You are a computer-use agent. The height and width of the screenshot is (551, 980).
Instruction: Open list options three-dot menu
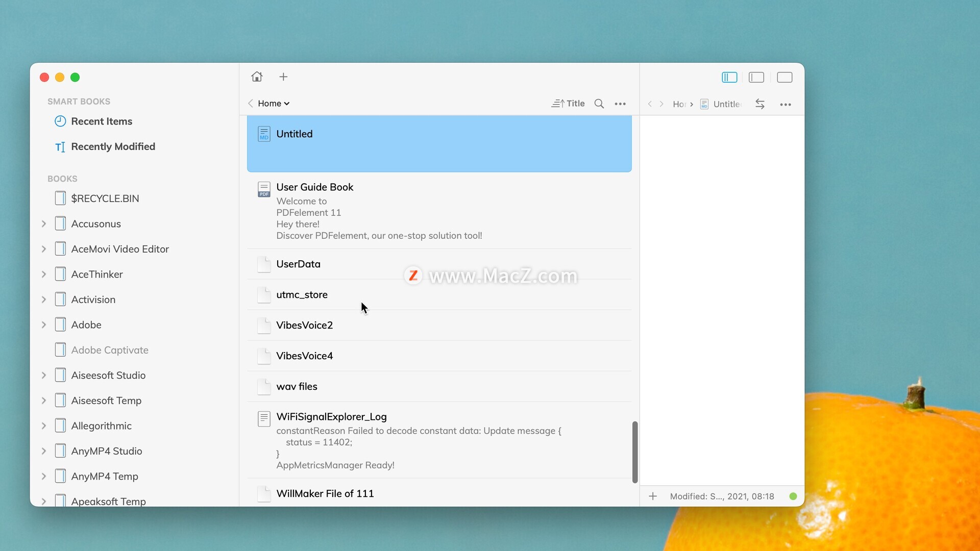(620, 104)
